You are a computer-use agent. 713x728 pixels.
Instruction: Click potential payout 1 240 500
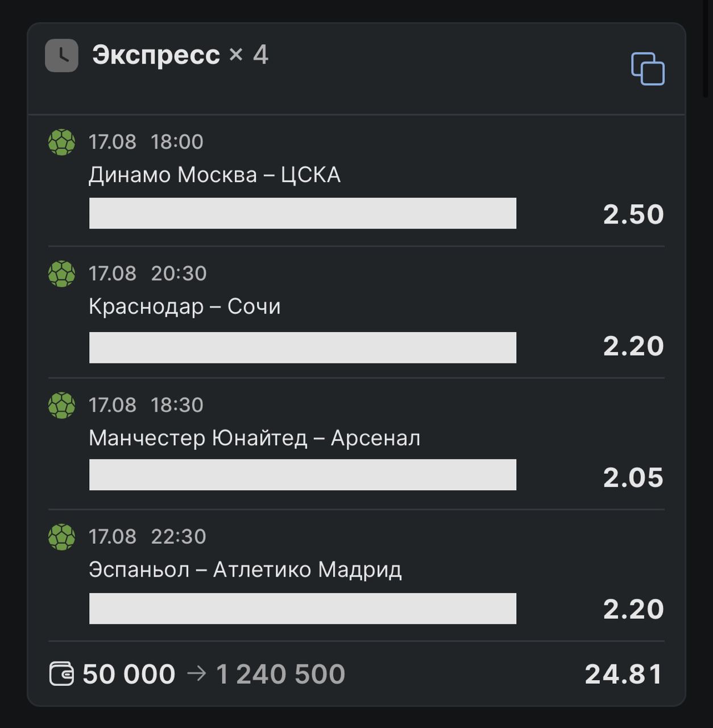280,674
